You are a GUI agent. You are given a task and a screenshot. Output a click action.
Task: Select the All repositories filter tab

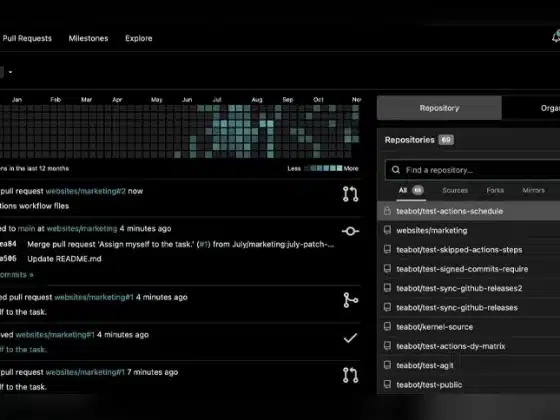pos(411,190)
